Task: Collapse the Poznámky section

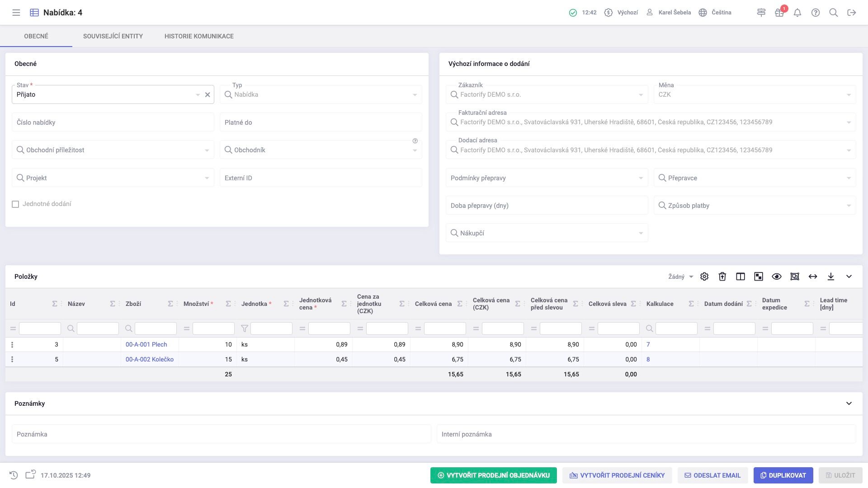Action: coord(849,404)
